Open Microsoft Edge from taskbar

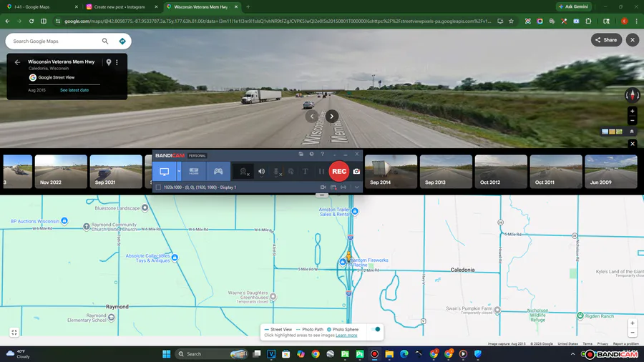click(x=404, y=354)
